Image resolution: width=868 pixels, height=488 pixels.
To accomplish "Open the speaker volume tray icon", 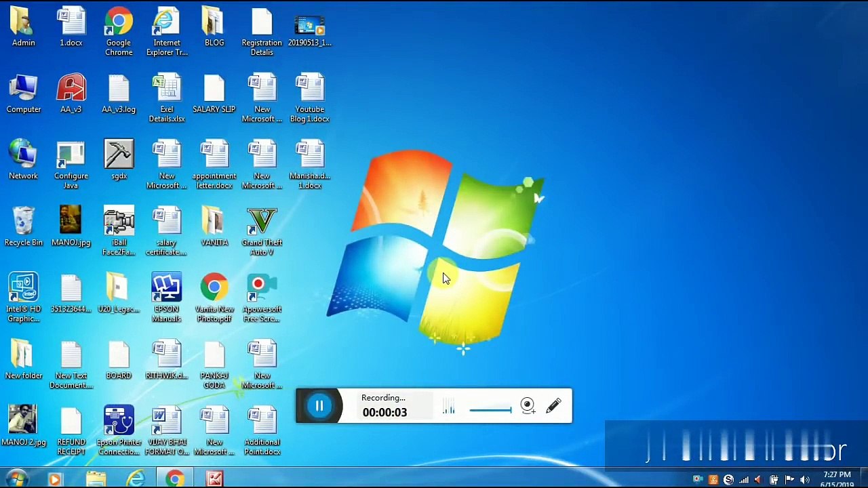I will tap(805, 481).
